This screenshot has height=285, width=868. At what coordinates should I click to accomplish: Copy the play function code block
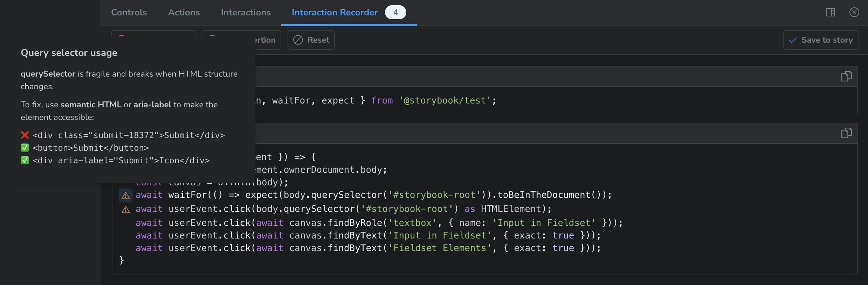[846, 133]
